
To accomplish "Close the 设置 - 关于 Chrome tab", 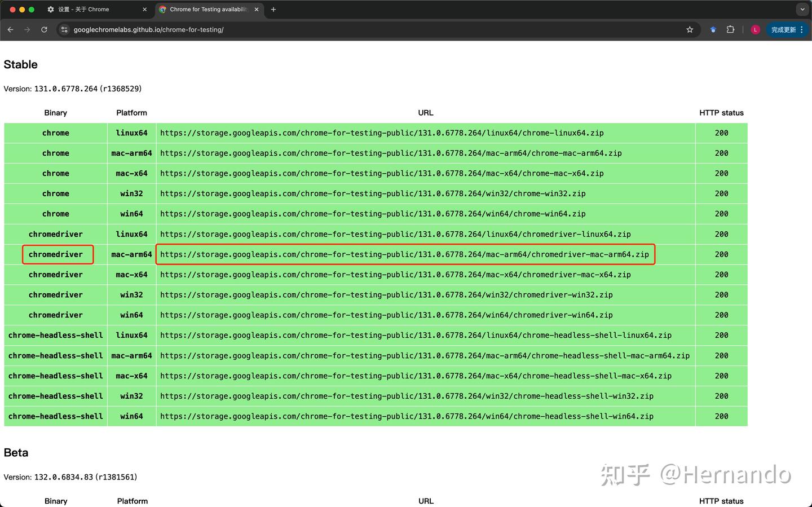I will coord(144,10).
